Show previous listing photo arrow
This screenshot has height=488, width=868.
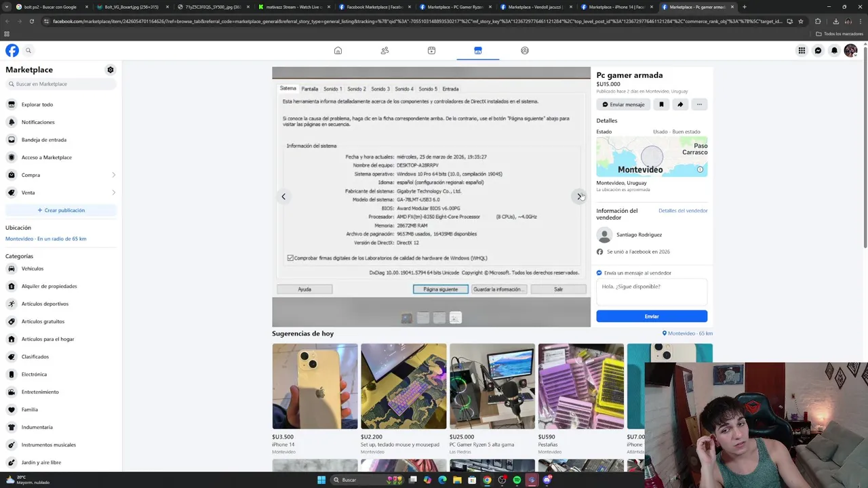pos(283,197)
